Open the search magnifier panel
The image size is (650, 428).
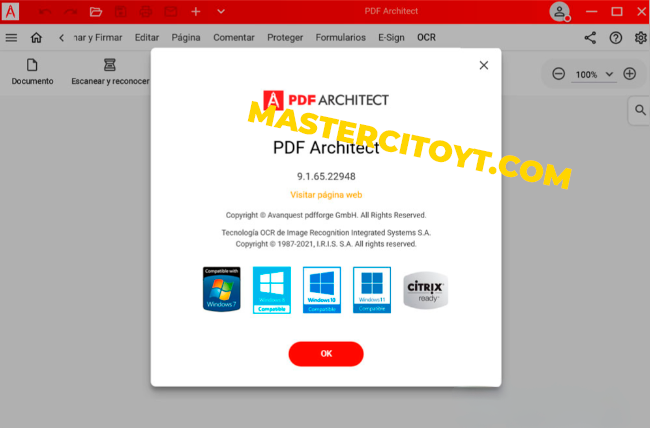click(640, 110)
